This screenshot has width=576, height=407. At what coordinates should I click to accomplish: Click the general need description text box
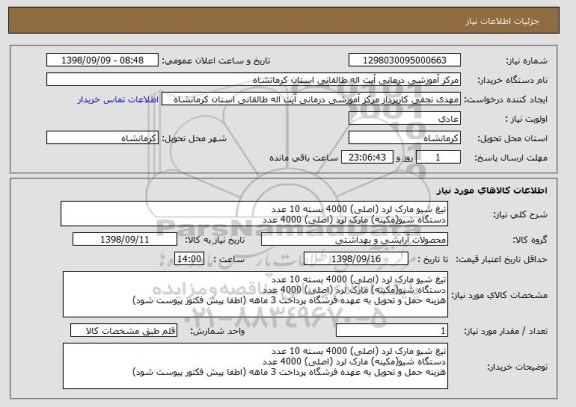point(254,214)
